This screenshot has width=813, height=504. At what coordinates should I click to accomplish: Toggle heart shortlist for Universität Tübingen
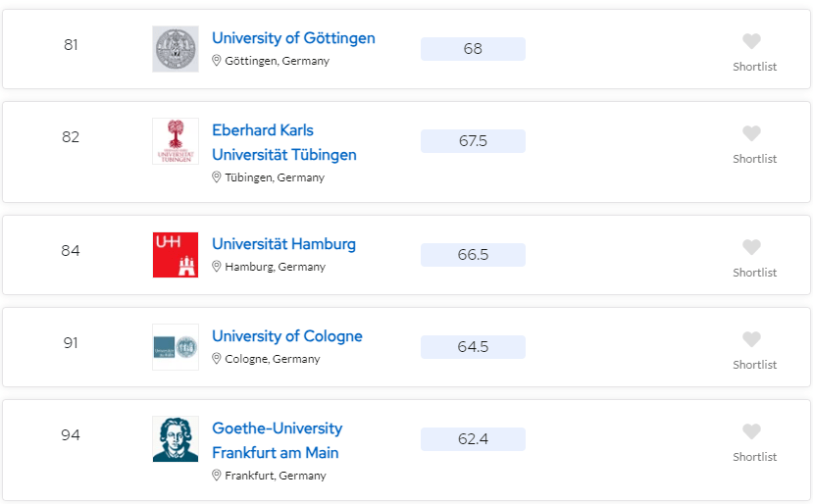click(751, 133)
